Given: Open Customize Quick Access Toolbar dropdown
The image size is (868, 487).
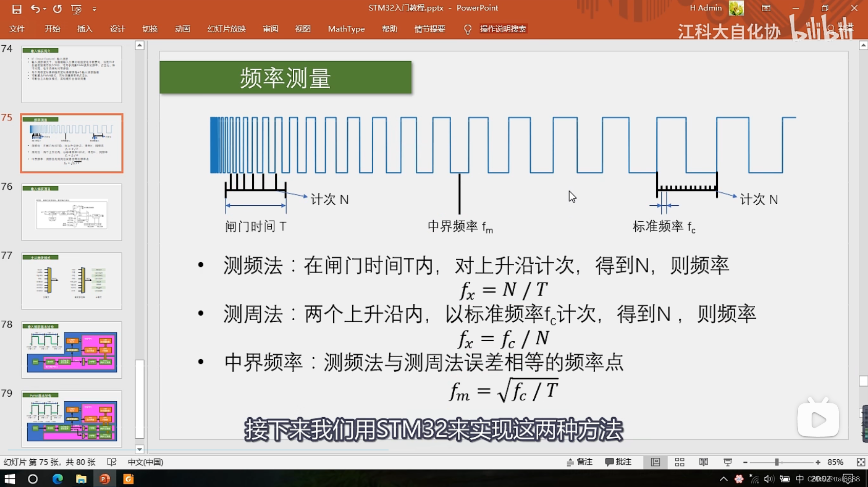Looking at the screenshot, I should [94, 9].
